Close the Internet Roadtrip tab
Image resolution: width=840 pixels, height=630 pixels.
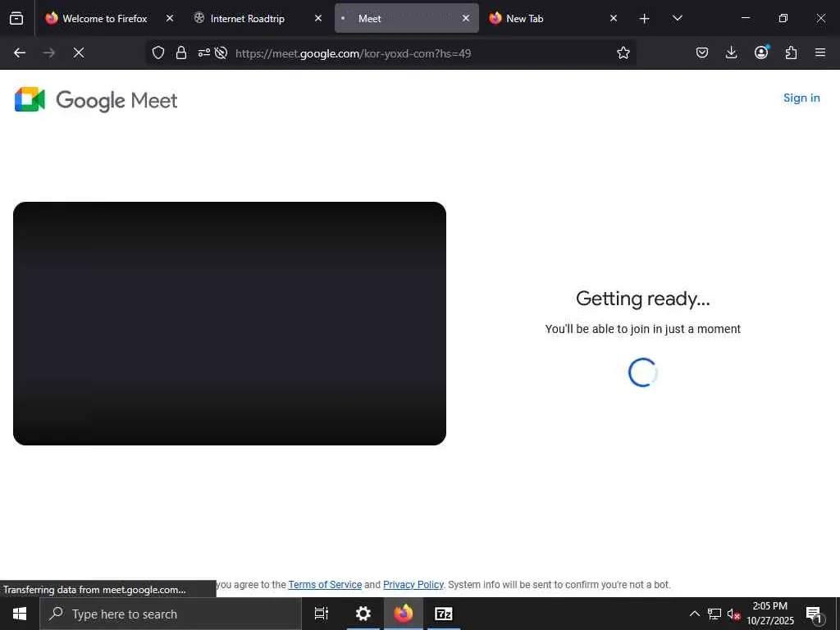pyautogui.click(x=318, y=18)
